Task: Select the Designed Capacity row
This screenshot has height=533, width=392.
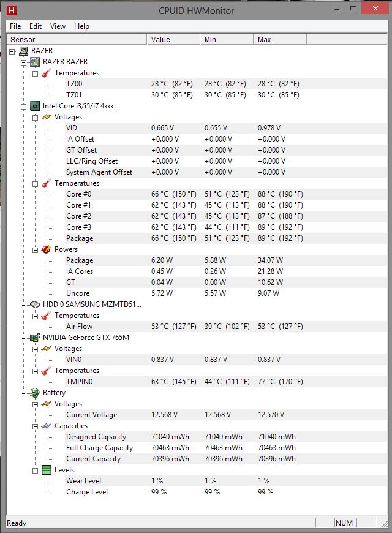Action: (x=96, y=437)
